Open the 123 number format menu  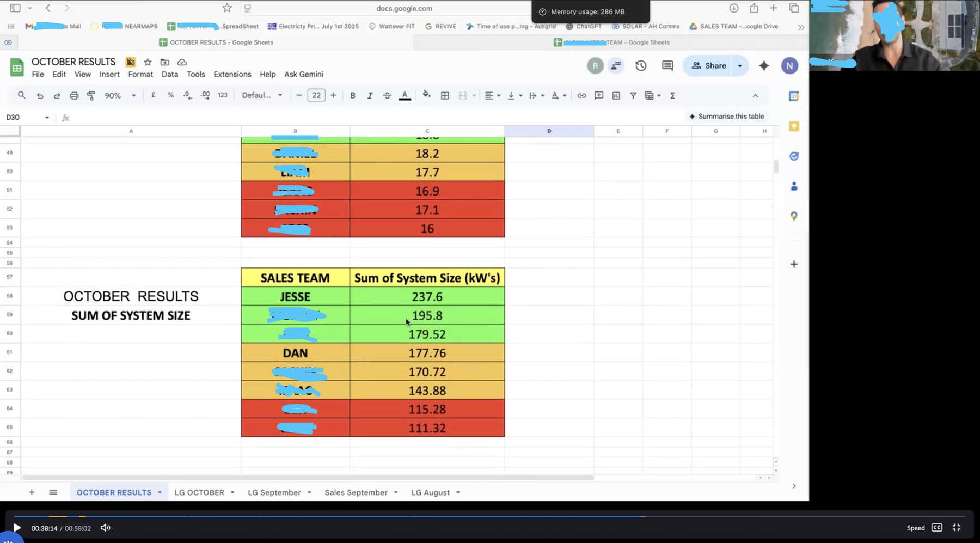tap(223, 95)
